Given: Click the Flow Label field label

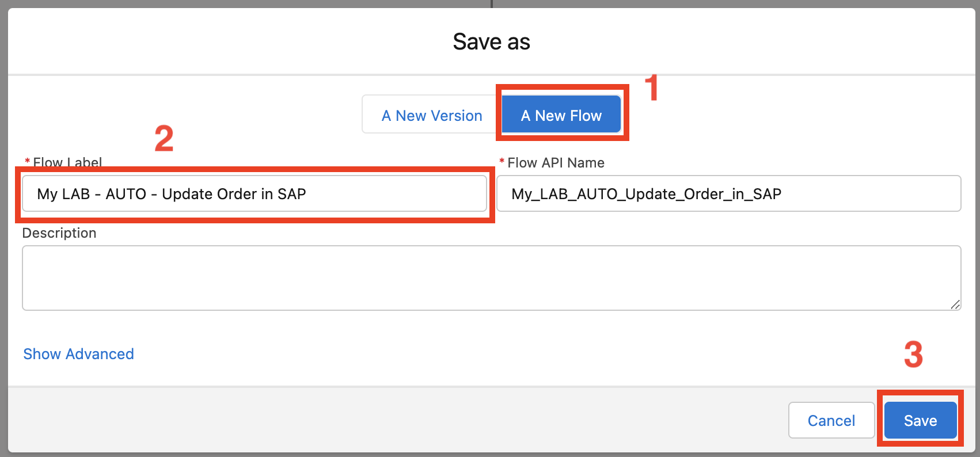Looking at the screenshot, I should (x=67, y=162).
